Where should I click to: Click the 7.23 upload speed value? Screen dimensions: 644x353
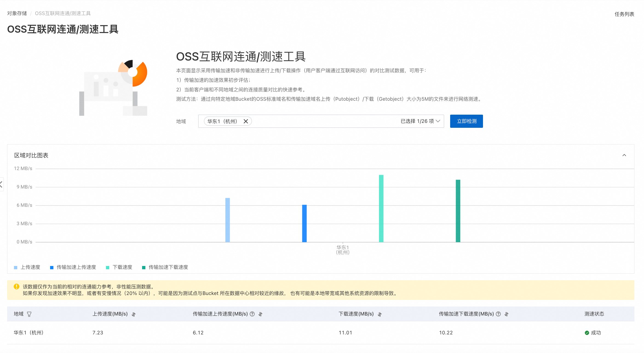[98, 333]
